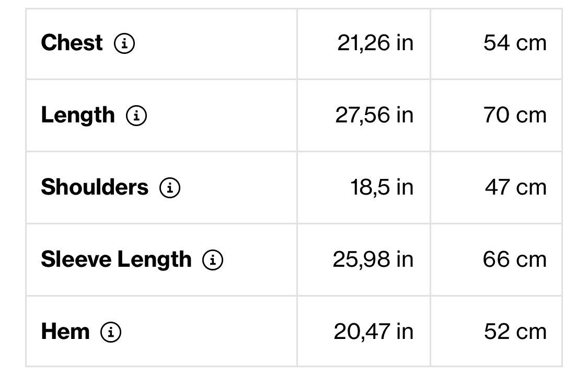Select the Hem measurement label
Image resolution: width=588 pixels, height=374 pixels.
tap(65, 332)
